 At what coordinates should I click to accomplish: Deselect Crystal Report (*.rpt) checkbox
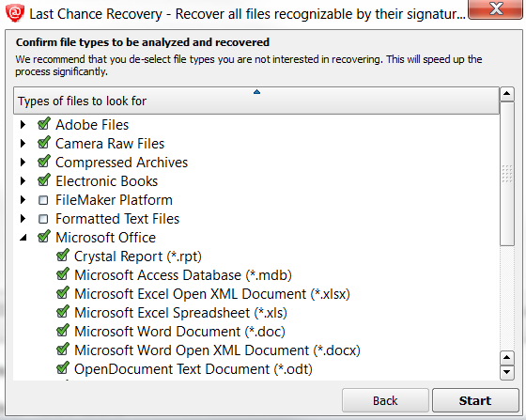click(x=62, y=256)
